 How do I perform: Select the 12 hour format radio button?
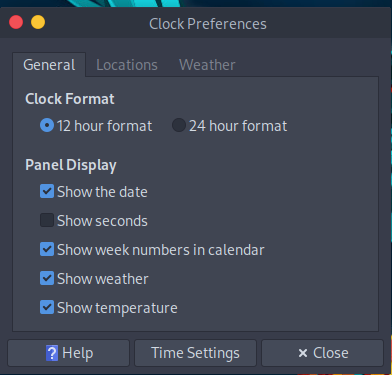click(x=47, y=125)
